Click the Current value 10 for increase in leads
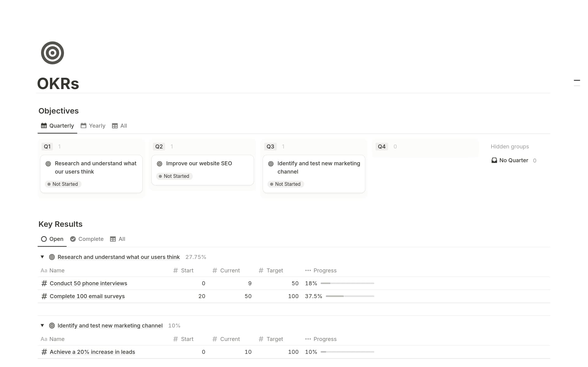588x367 pixels. coord(248,352)
